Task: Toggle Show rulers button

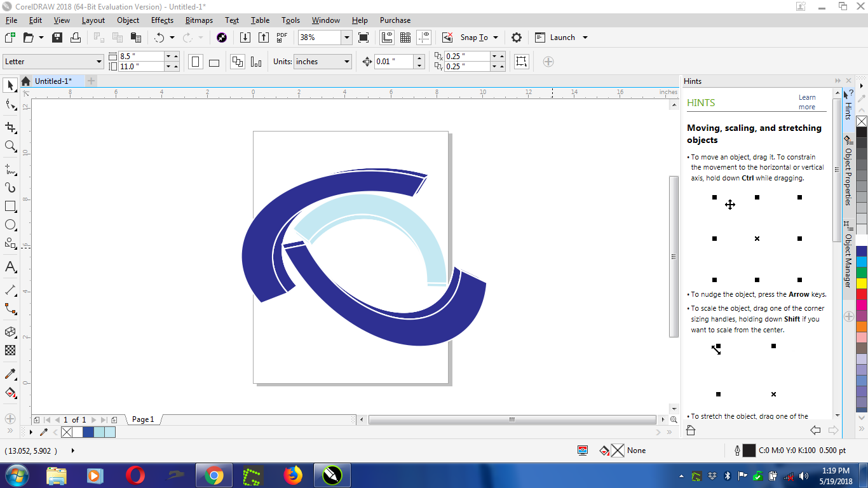Action: click(386, 37)
